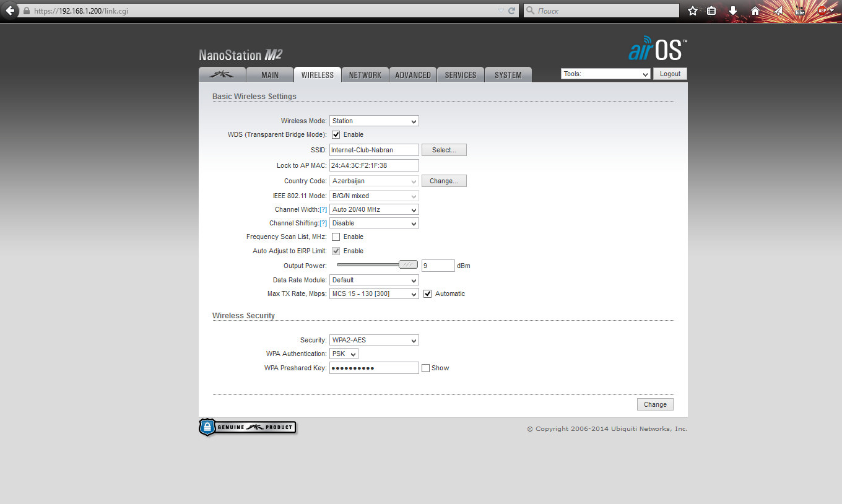Open the Ubiquiti logo tab
The height and width of the screenshot is (504, 842).
tap(222, 75)
